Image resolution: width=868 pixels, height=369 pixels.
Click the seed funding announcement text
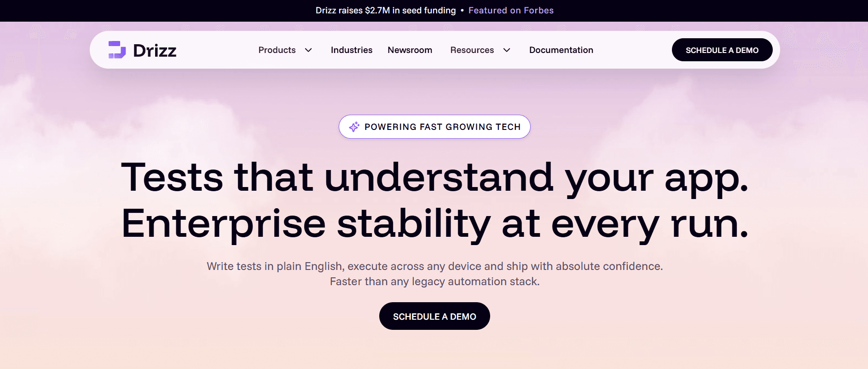(x=386, y=11)
